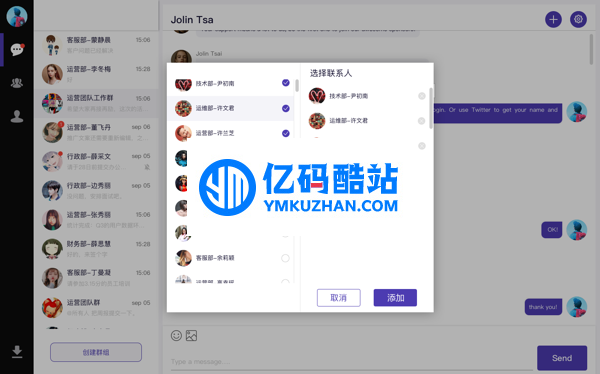The image size is (600, 374).
Task: Open the group contacts sidebar icon
Action: (17, 83)
